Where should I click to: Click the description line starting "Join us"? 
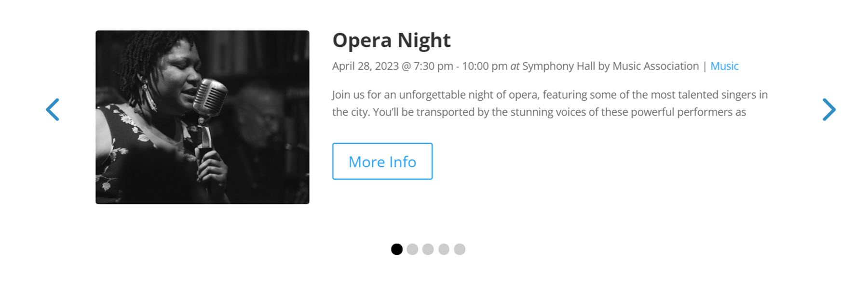[x=549, y=95]
